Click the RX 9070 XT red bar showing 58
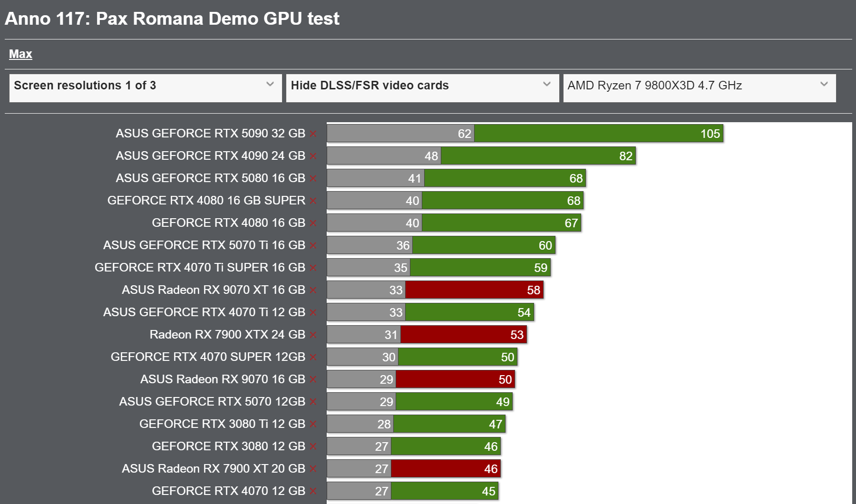The height and width of the screenshot is (504, 856). tap(474, 290)
